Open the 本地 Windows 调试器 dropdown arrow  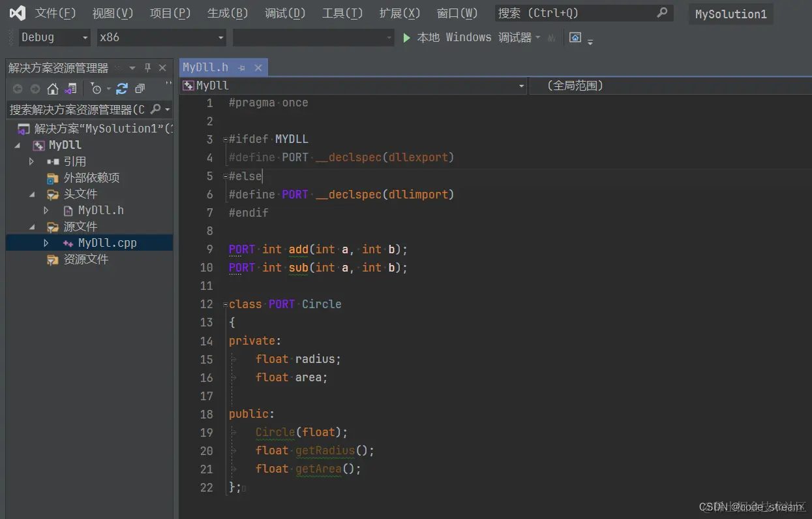pos(538,38)
